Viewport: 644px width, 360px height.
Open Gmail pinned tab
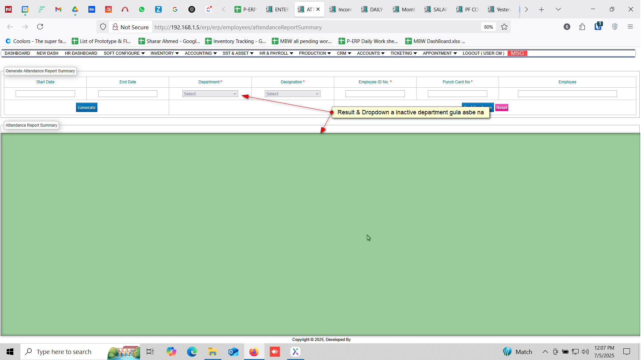[x=58, y=9]
